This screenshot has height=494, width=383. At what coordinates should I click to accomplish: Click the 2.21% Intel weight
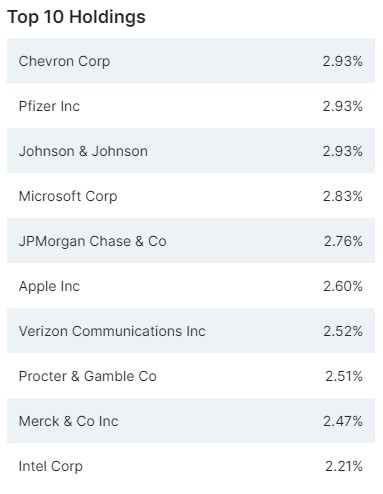pos(344,466)
